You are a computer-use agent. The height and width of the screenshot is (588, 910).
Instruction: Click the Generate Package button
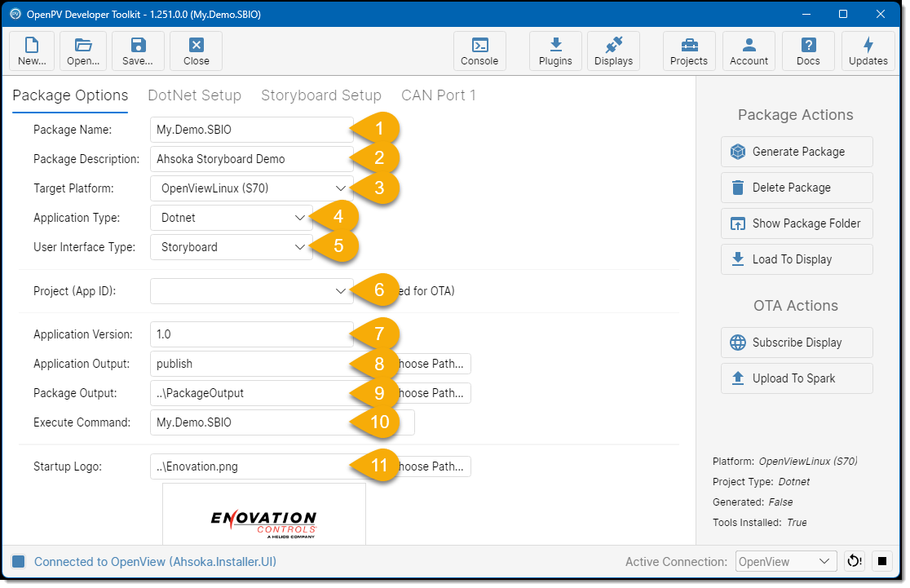pos(797,152)
